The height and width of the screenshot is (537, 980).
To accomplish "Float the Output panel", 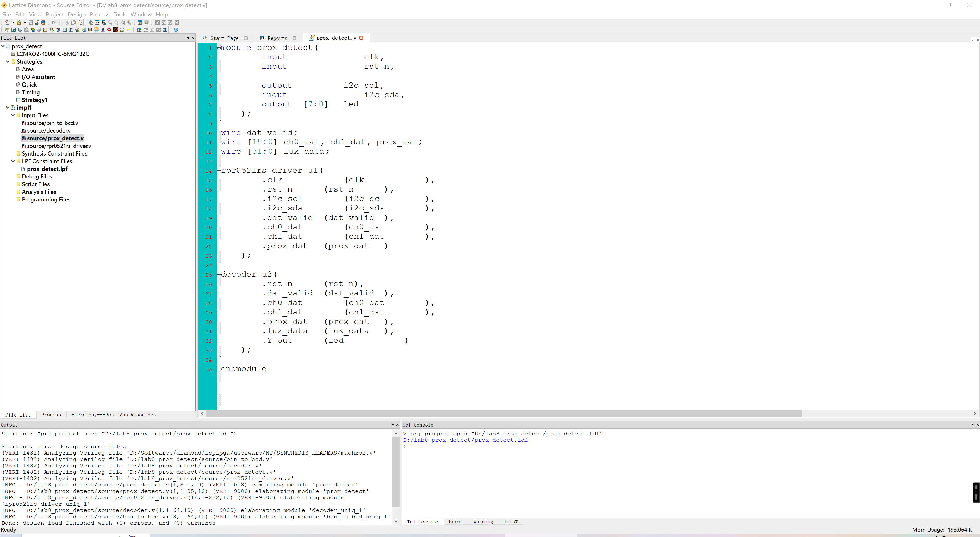I will (x=393, y=425).
